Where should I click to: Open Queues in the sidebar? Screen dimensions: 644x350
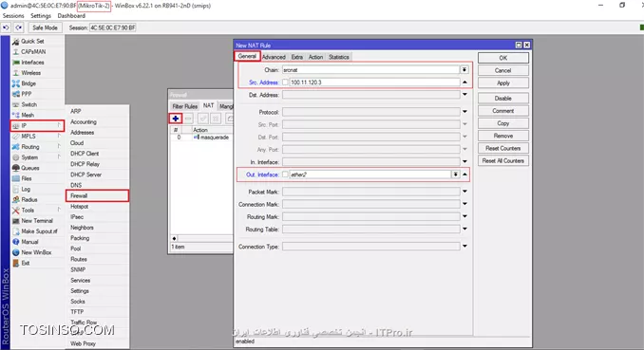tap(30, 168)
